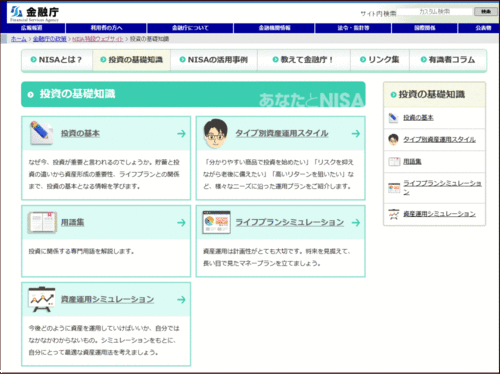Open the NISAとは？ tab

point(57,60)
